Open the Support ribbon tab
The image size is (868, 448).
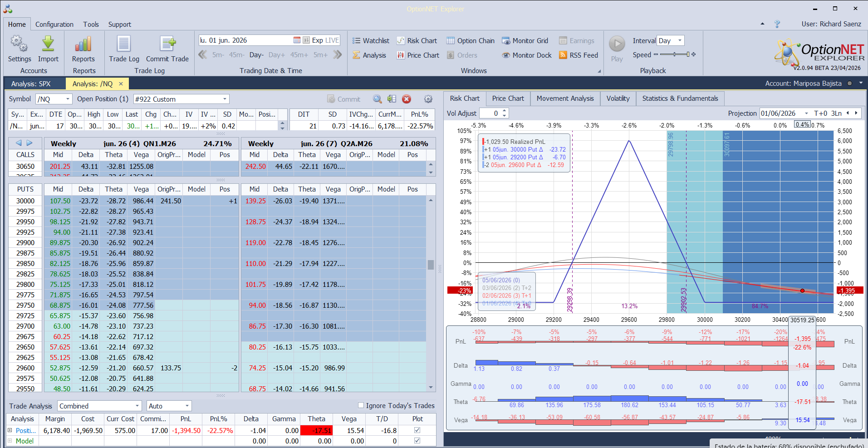[x=120, y=25]
